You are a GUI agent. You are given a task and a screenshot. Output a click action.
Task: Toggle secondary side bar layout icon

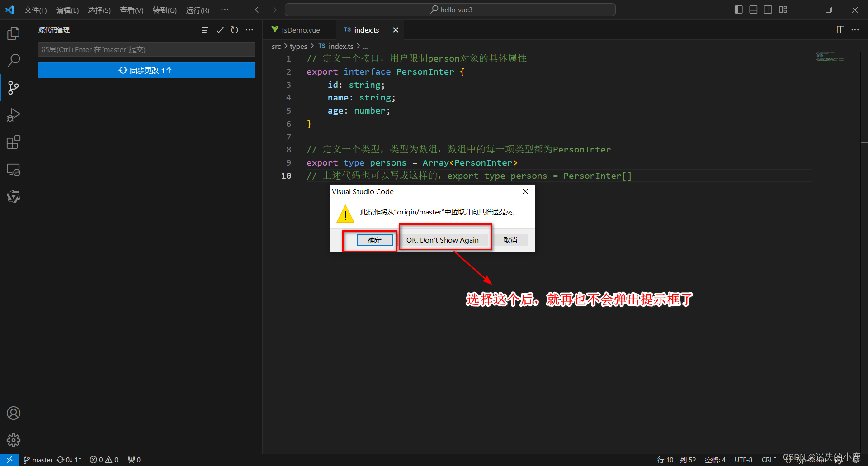(x=768, y=10)
